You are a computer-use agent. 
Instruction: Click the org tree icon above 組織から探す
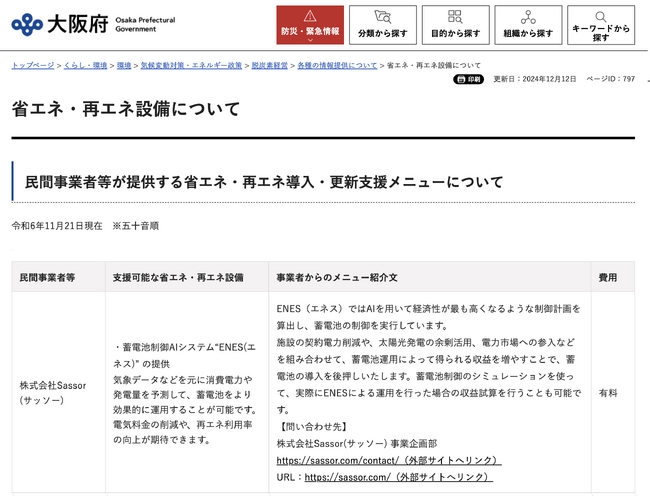point(528,17)
